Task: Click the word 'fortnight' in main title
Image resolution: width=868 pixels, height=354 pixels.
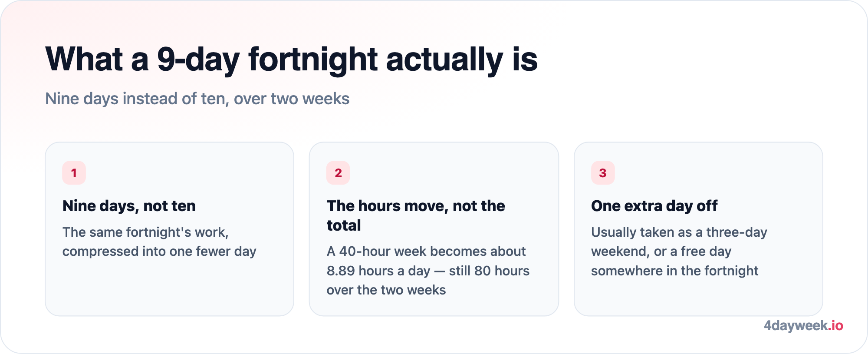Action: tap(313, 60)
